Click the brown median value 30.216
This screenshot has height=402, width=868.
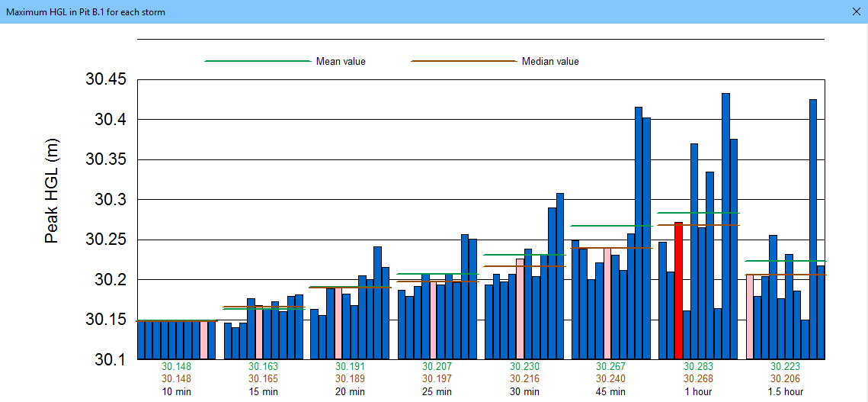point(524,379)
